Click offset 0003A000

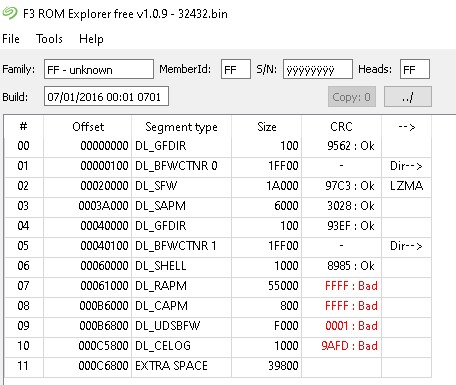103,206
